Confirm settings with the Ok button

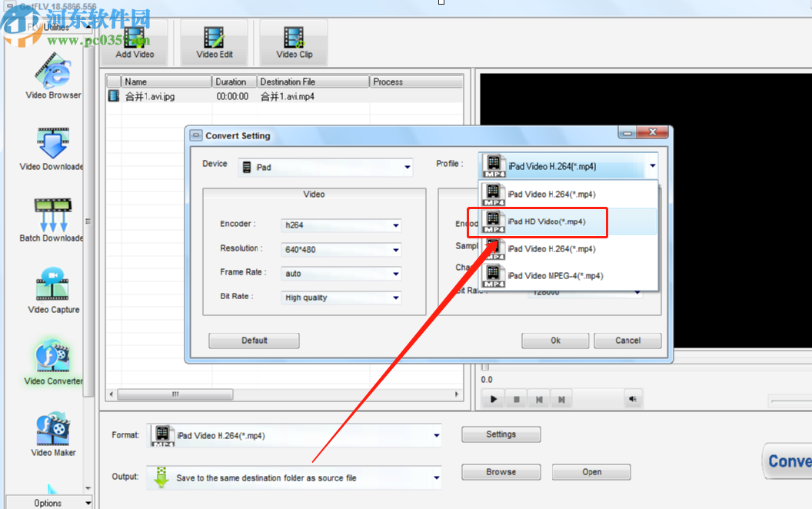coord(555,340)
